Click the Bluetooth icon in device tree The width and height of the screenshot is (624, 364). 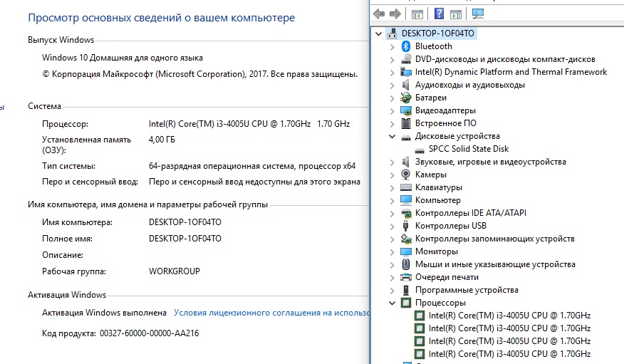(x=406, y=46)
